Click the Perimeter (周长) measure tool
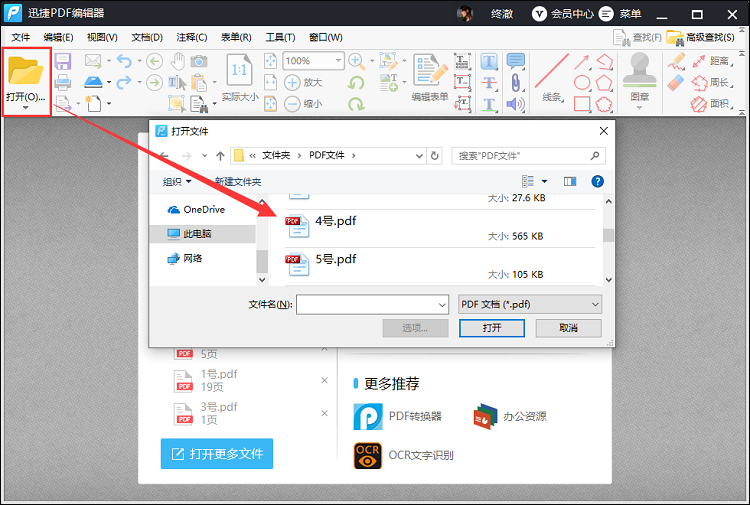The height and width of the screenshot is (505, 750). pyautogui.click(x=713, y=82)
